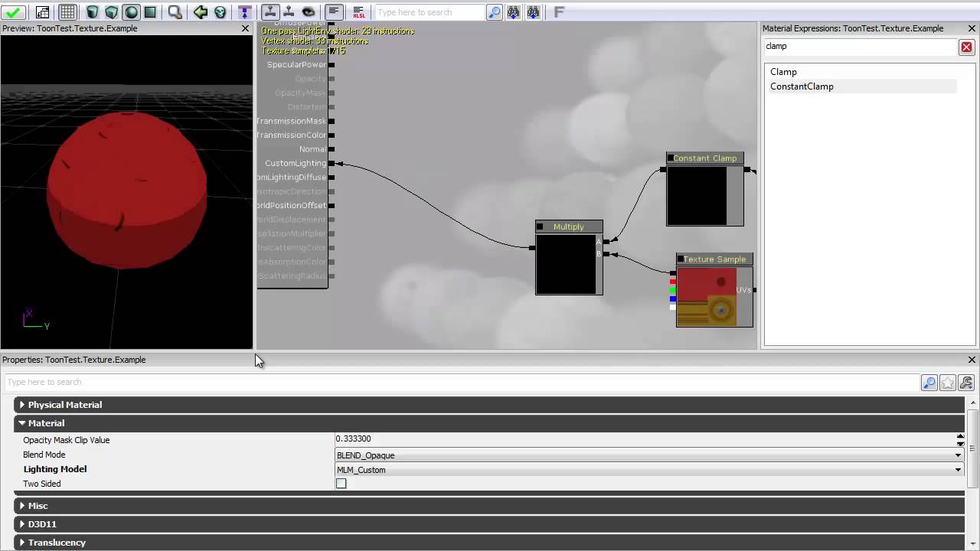This screenshot has width=980, height=551.
Task: Click properties search magnifier icon
Action: [929, 382]
